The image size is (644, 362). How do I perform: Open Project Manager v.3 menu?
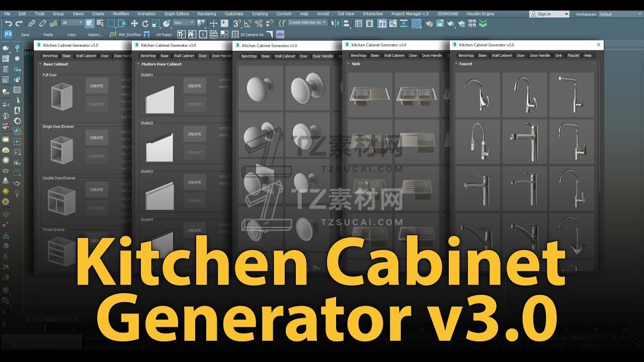click(410, 14)
